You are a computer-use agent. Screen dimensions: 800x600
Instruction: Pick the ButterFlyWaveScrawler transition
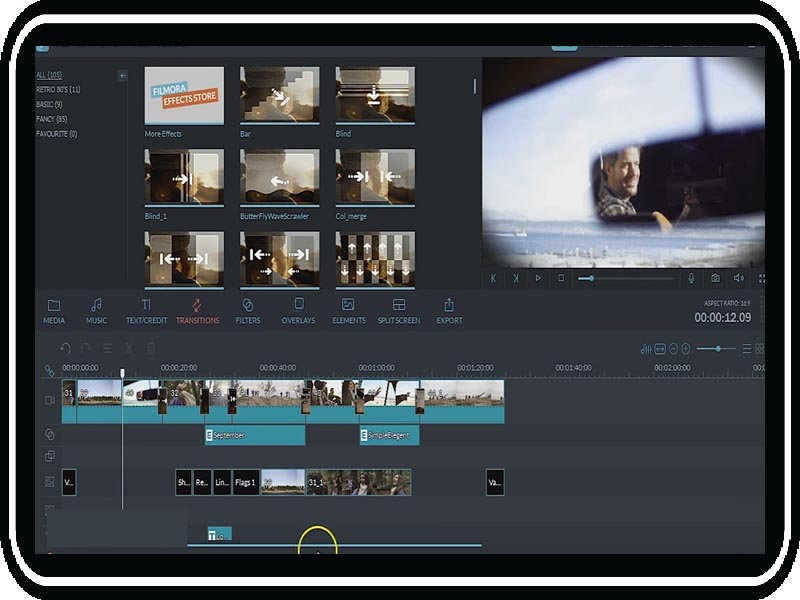tap(280, 178)
